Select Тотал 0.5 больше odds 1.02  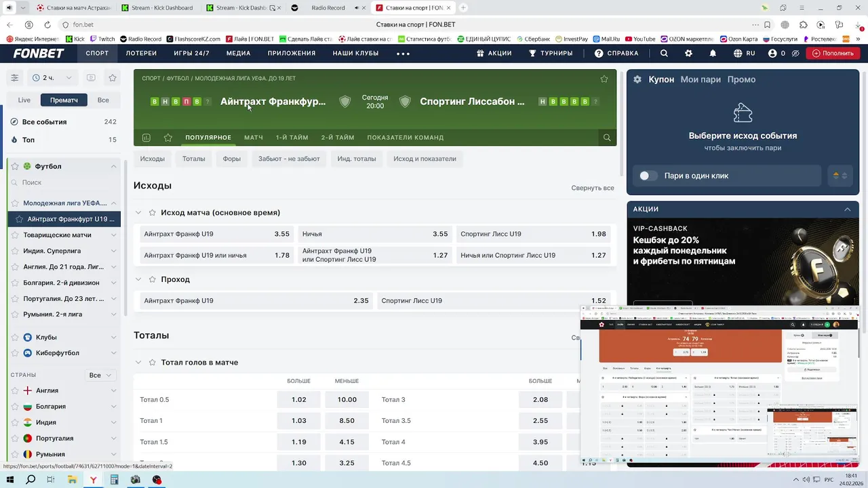tap(299, 400)
